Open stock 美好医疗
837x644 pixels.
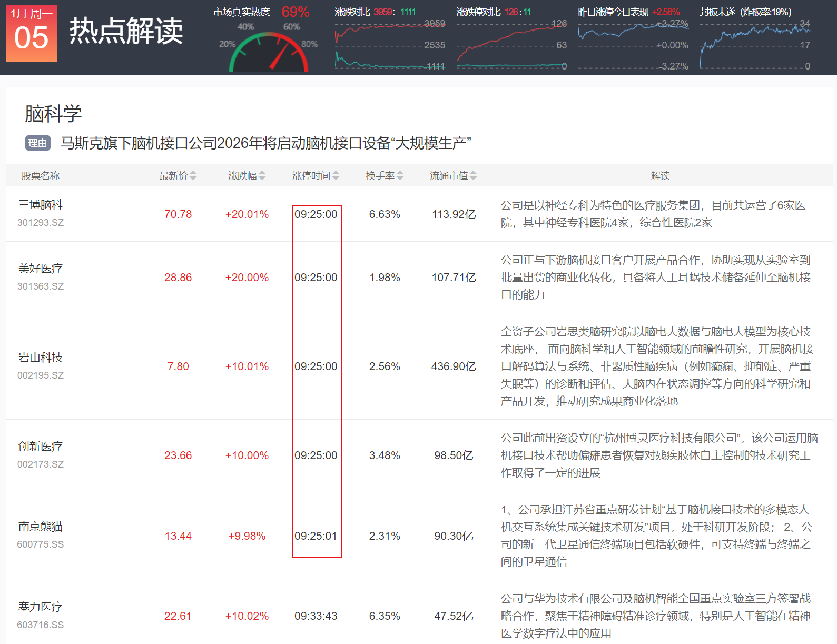click(x=40, y=269)
